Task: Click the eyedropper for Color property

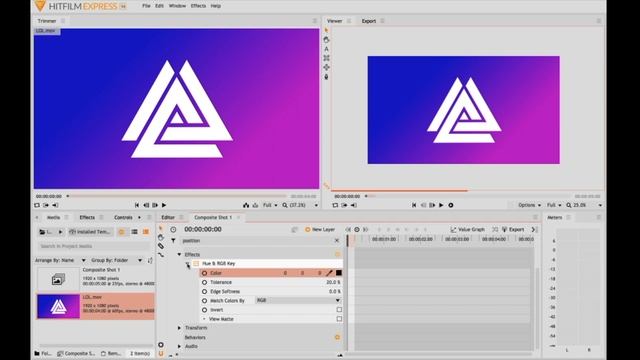Action: click(x=329, y=273)
